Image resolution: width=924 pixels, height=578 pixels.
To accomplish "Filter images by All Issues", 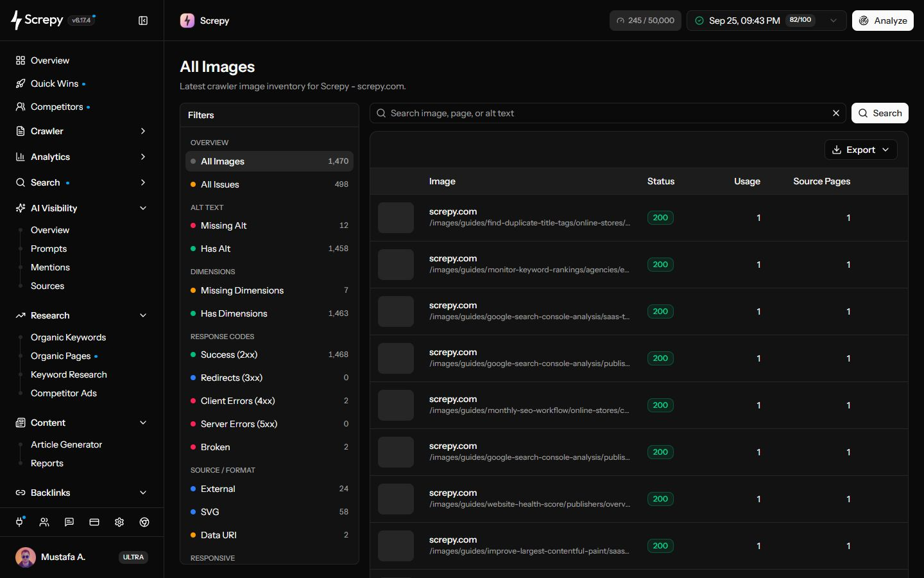I will point(269,184).
